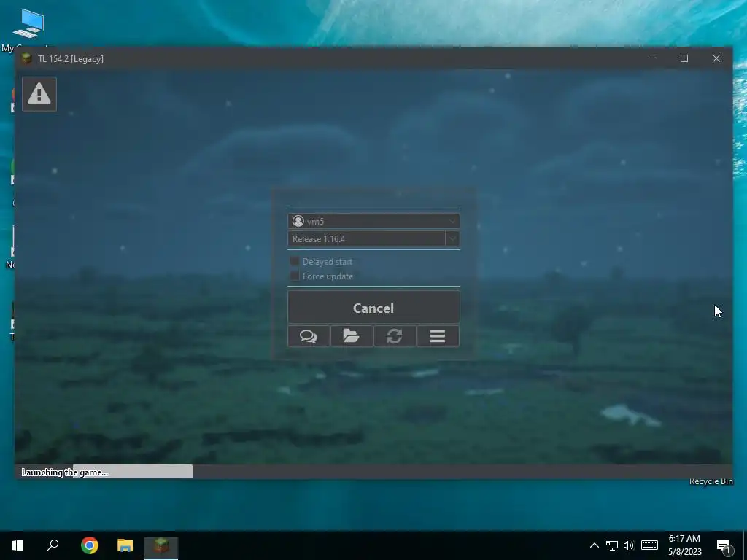The width and height of the screenshot is (747, 560).
Task: Click the Release 1.16.4 version field
Action: pos(366,238)
